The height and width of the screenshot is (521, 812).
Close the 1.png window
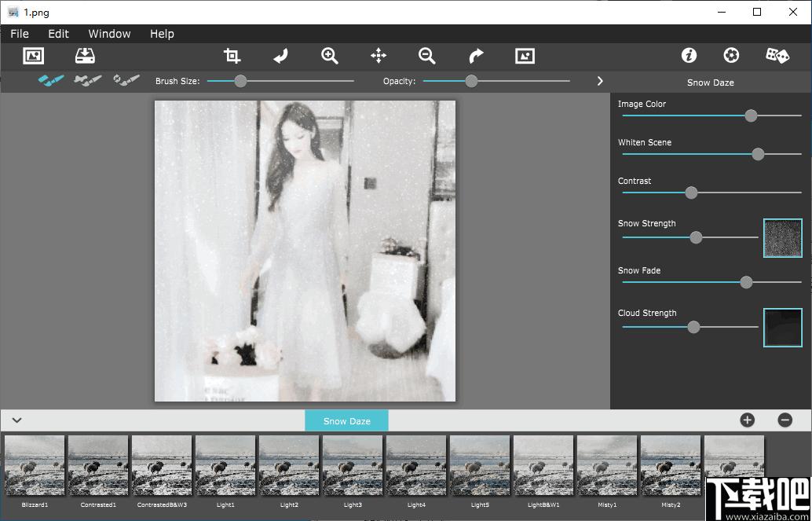(793, 12)
